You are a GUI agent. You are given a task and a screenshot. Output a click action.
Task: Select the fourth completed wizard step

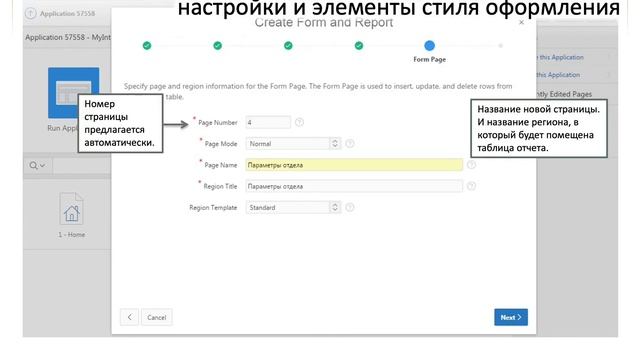click(359, 46)
